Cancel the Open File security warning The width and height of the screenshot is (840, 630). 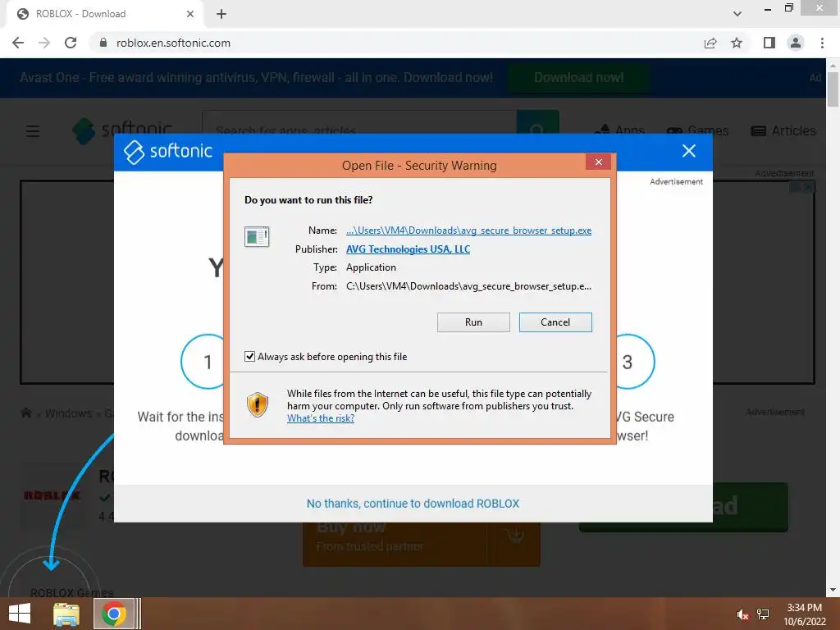tap(555, 322)
